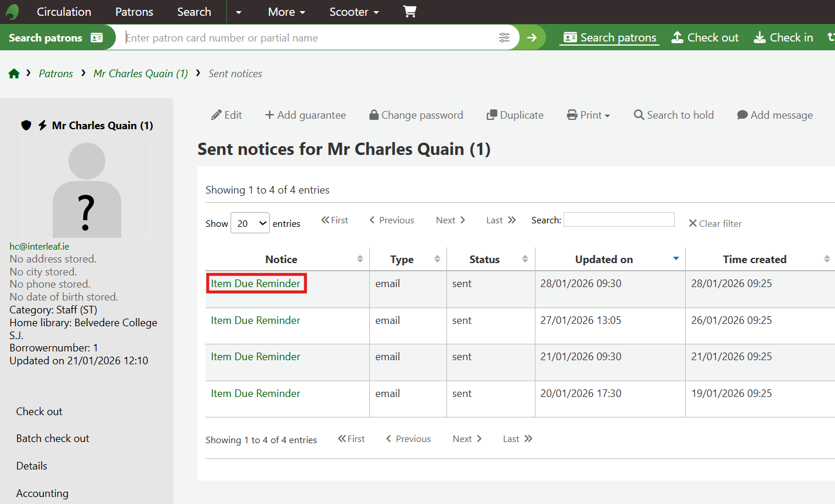Duplicate this patron record
Image resolution: width=835 pixels, height=504 pixels.
coord(515,115)
